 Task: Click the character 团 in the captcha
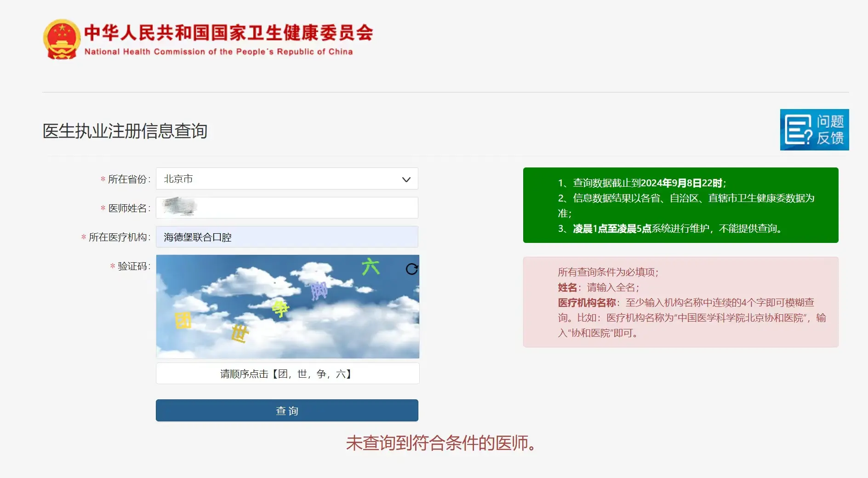pos(183,321)
